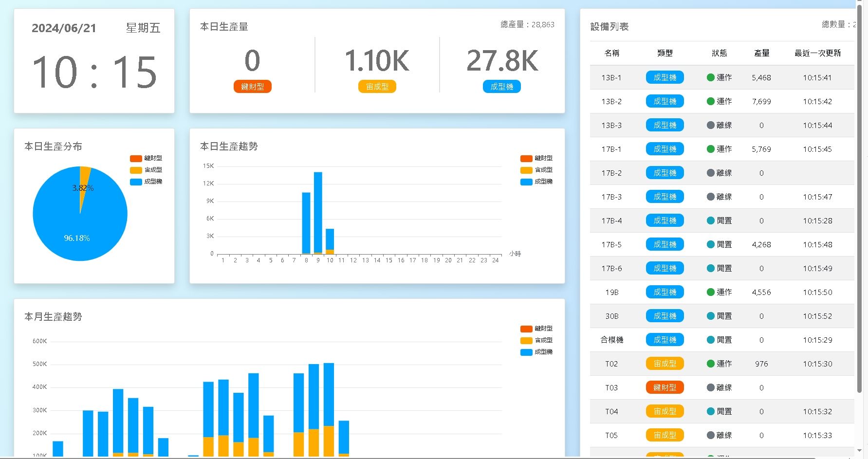Click the blue 成型機 badge under 27.8K

click(x=502, y=87)
